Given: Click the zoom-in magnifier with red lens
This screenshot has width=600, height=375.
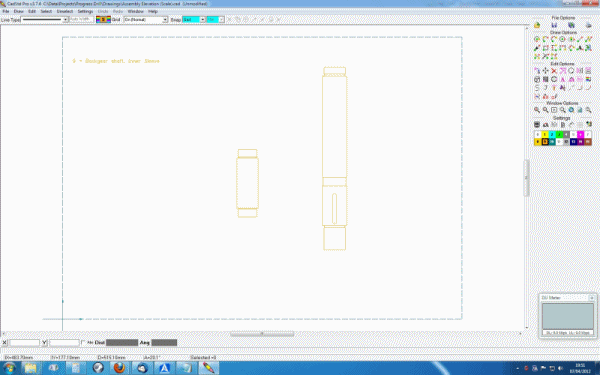Looking at the screenshot, I should coord(537,110).
